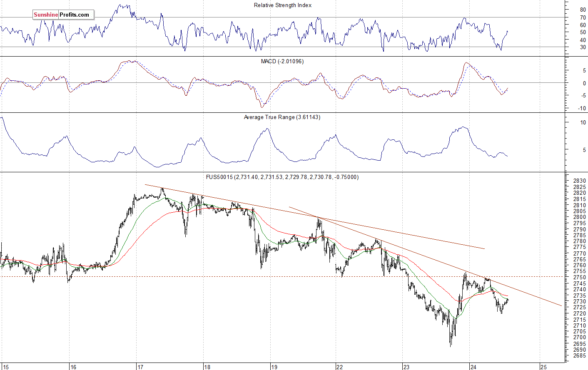This screenshot has height=370, width=588.
Task: Click the 2830 price axis value
Action: pos(579,181)
